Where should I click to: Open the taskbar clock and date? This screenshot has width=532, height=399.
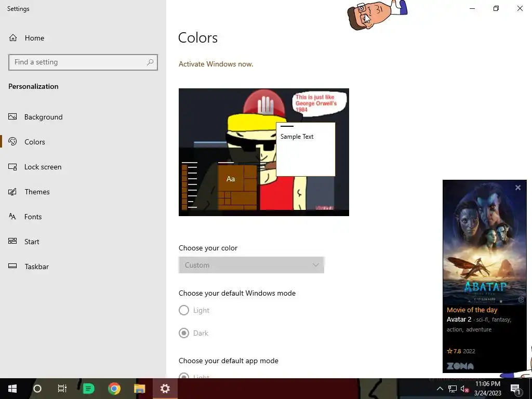[487, 389]
